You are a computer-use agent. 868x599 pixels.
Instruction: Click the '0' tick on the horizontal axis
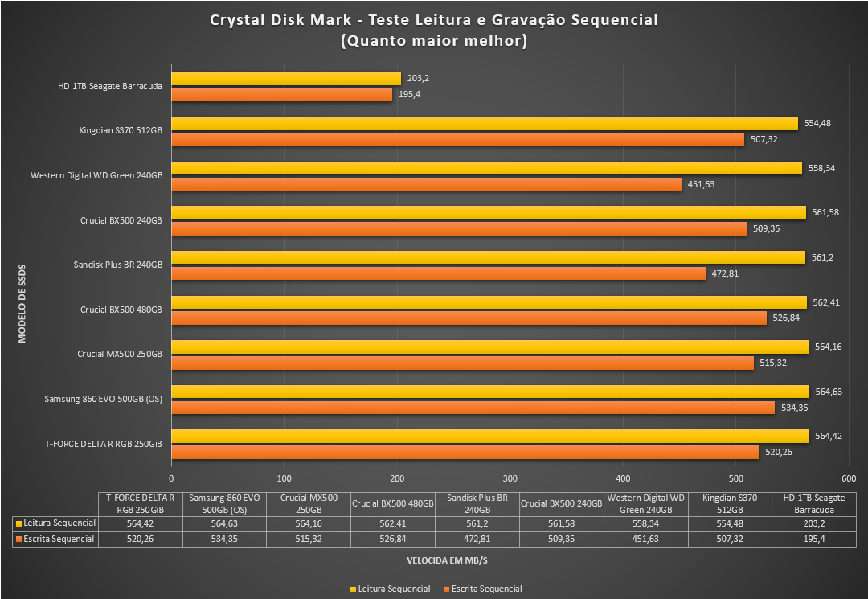pyautogui.click(x=171, y=478)
